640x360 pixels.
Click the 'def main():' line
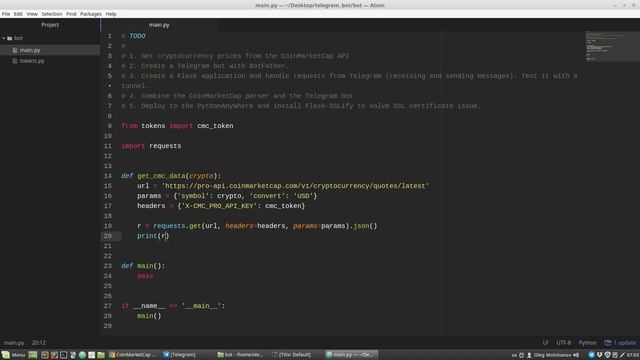[143, 266]
